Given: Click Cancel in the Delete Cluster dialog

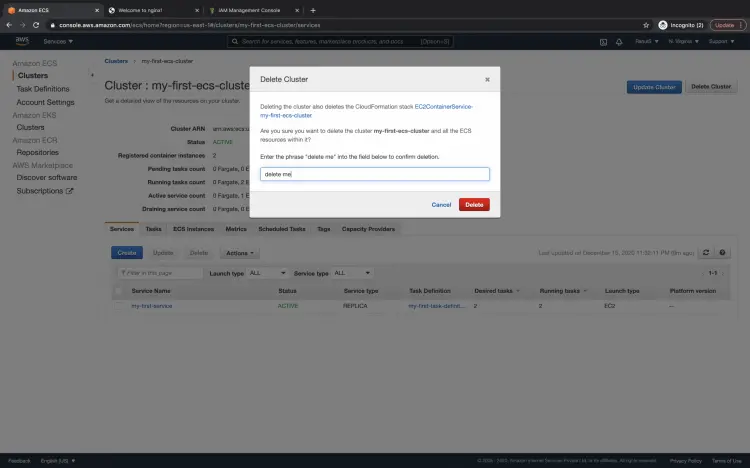Looking at the screenshot, I should point(441,205).
